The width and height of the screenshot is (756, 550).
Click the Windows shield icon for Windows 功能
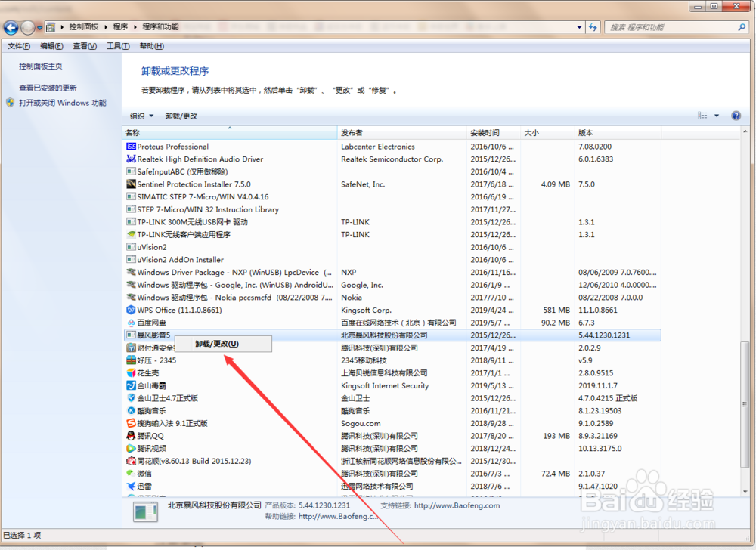pyautogui.click(x=10, y=103)
